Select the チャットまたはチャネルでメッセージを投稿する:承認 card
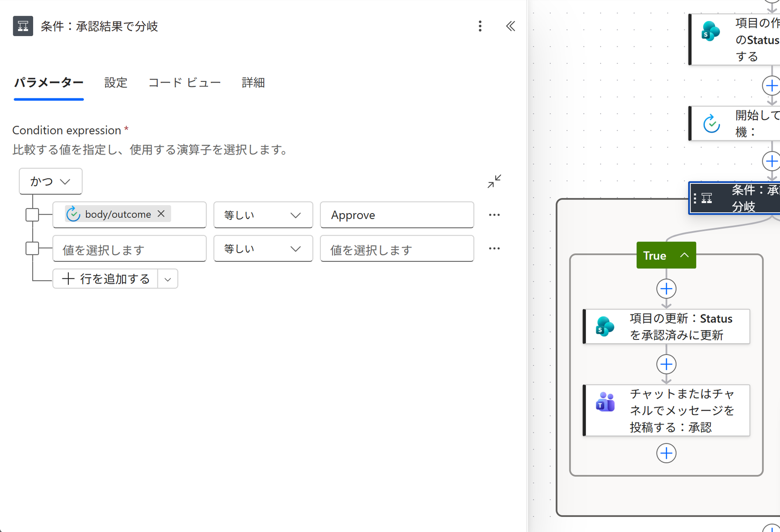The width and height of the screenshot is (780, 532). [666, 410]
